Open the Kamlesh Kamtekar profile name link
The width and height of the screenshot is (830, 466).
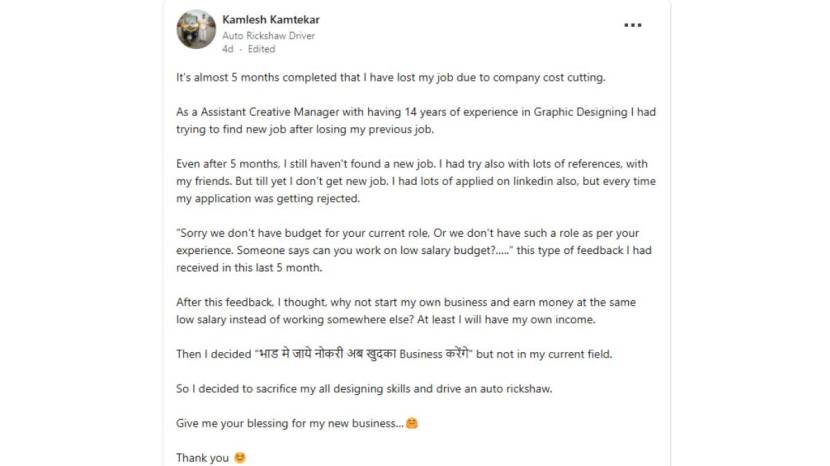point(264,20)
